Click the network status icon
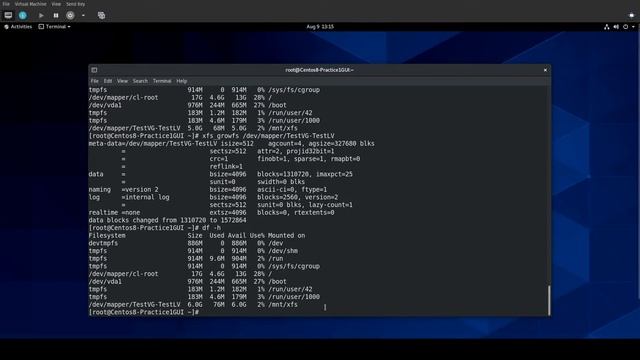This screenshot has height=360, width=640. (607, 27)
